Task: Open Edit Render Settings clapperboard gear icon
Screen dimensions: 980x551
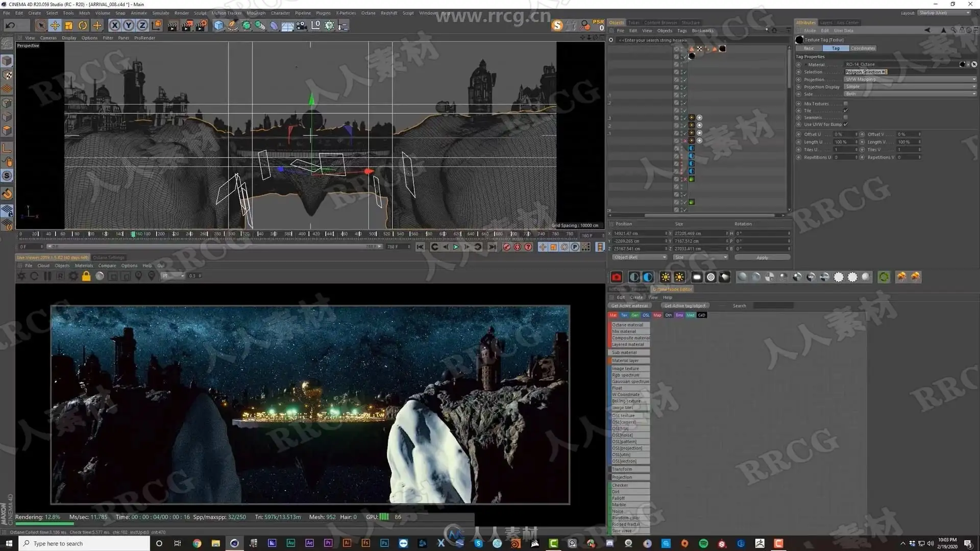Action: [x=201, y=25]
